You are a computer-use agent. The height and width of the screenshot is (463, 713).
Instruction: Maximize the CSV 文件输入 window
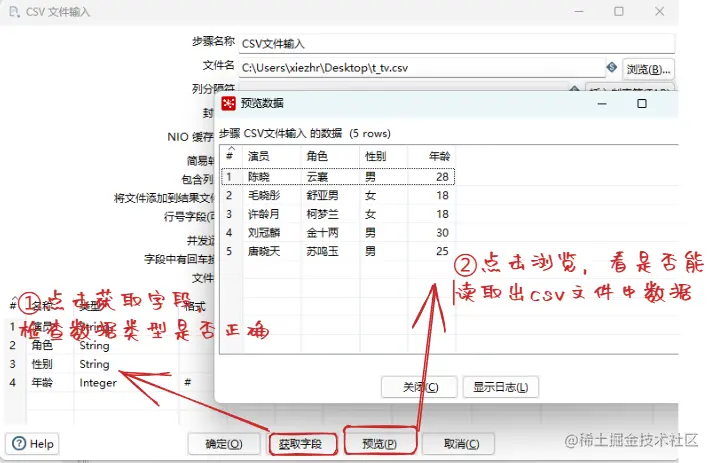[x=619, y=11]
